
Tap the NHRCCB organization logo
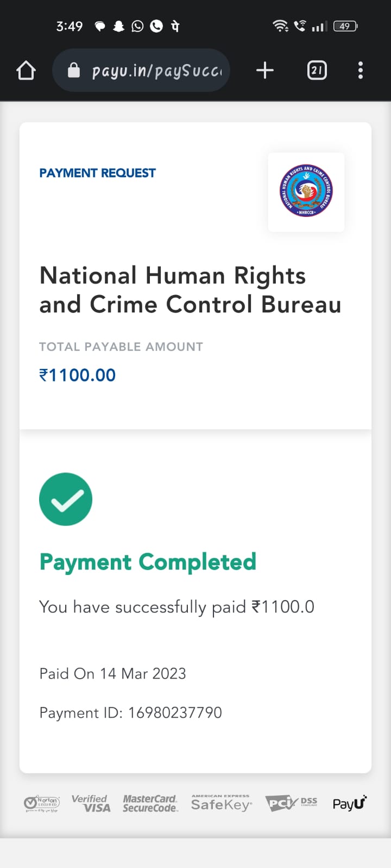tap(306, 192)
